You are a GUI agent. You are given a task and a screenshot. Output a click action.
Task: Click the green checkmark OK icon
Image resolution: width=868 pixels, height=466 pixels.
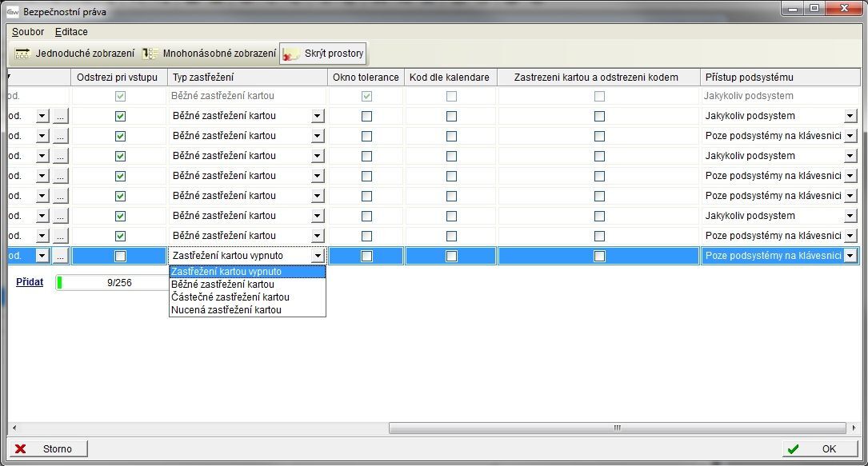point(793,449)
